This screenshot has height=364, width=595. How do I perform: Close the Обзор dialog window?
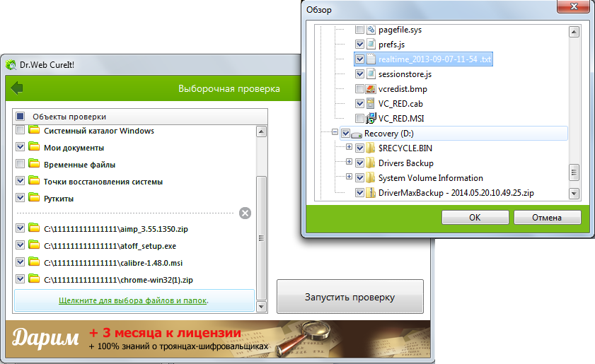point(574,6)
